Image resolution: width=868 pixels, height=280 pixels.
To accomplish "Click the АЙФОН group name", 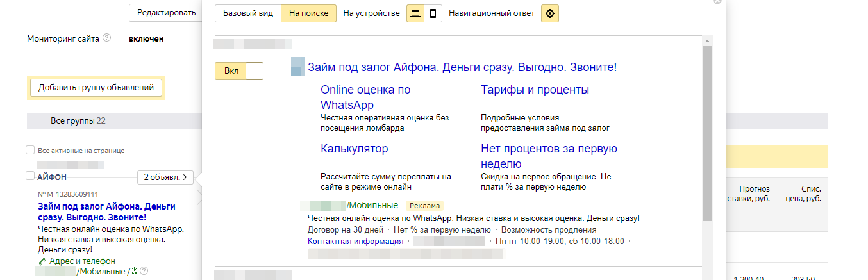I will pos(52,176).
